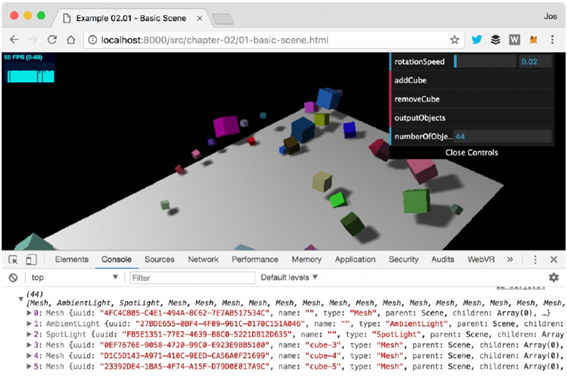Click the addCube control
The width and height of the screenshot is (567, 386).
472,80
